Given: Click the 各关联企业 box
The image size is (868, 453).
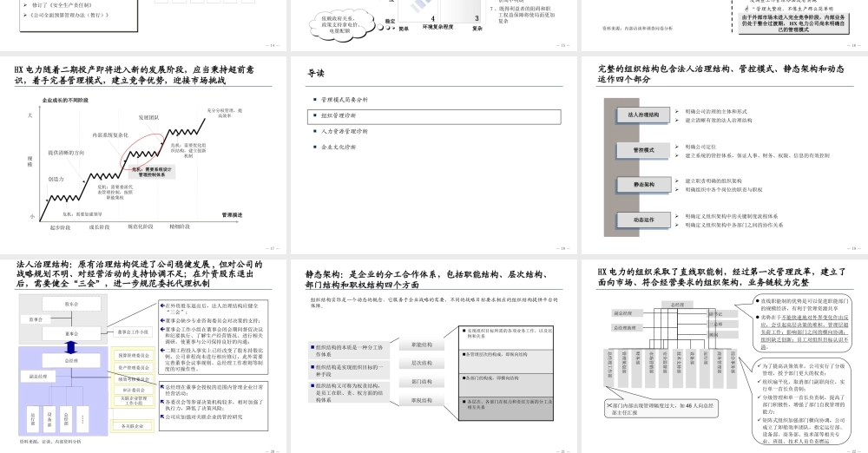Looking at the screenshot, I should [132, 426].
